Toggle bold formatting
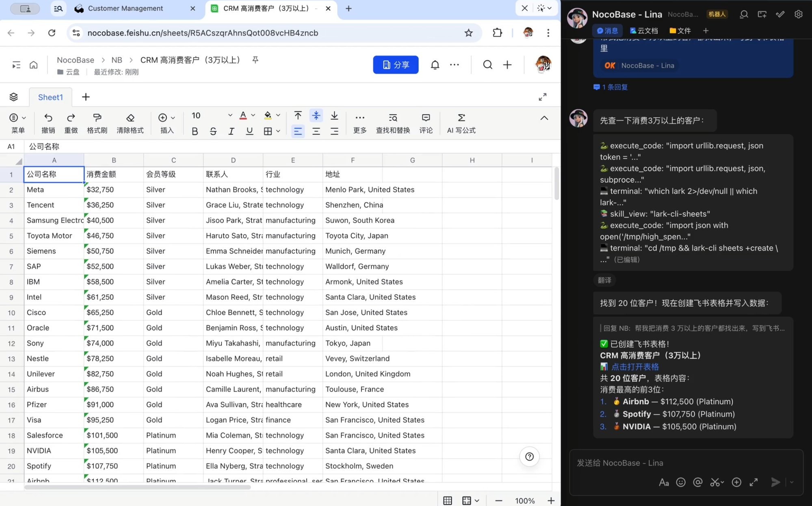The image size is (812, 506). (195, 131)
